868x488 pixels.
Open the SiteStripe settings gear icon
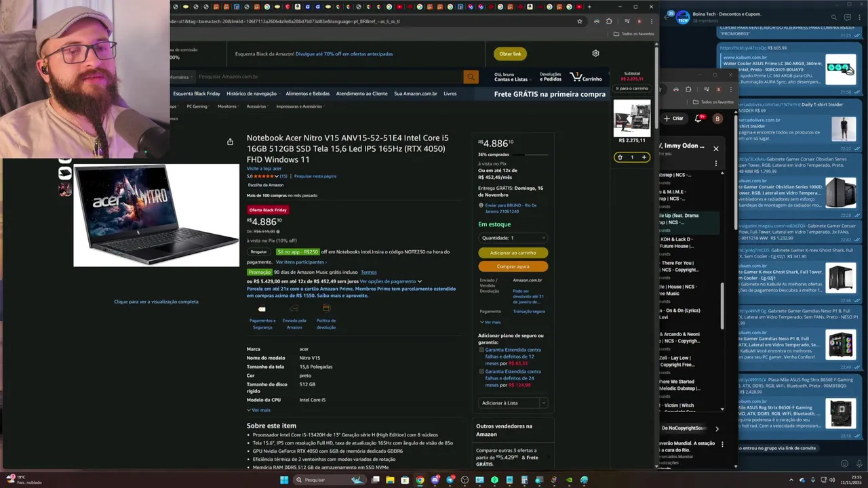tap(595, 54)
